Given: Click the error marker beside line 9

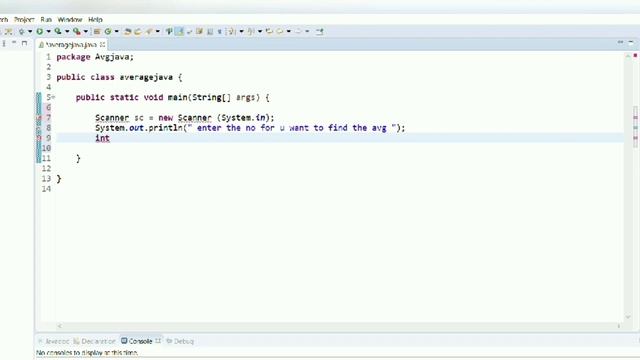Looking at the screenshot, I should click(39, 138).
